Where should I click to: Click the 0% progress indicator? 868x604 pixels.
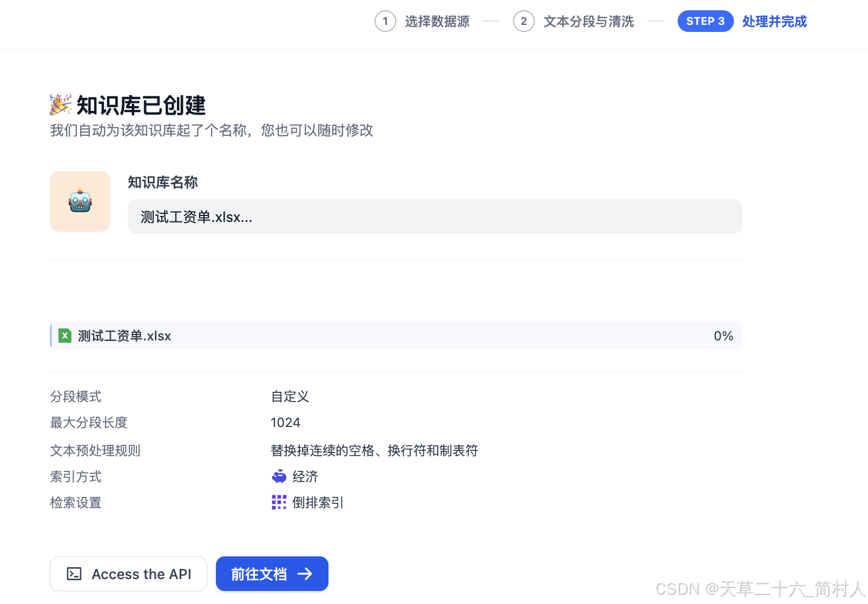coord(722,336)
